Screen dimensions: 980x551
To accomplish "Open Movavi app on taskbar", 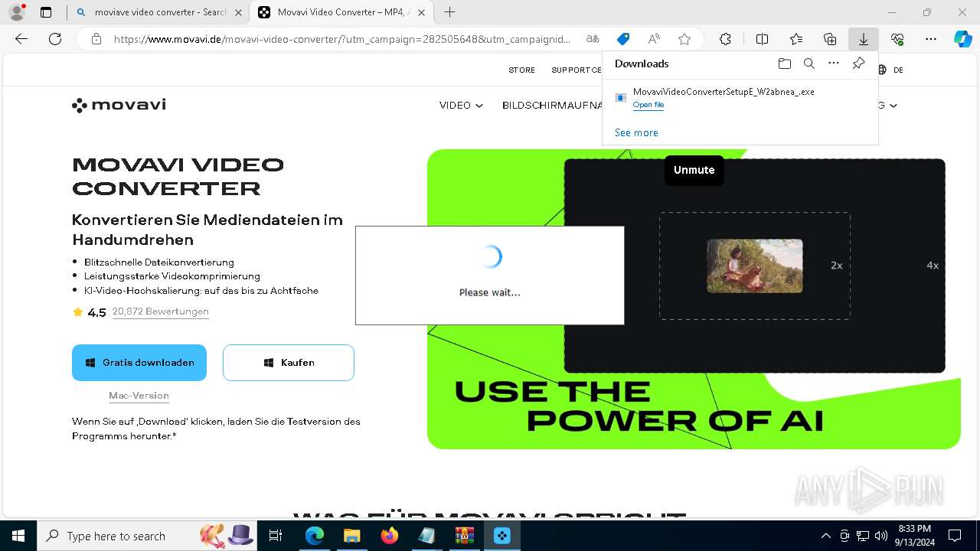I will [x=501, y=536].
